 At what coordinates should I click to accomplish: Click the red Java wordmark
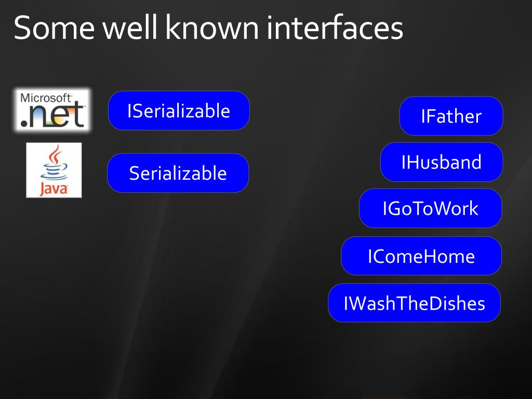point(54,188)
